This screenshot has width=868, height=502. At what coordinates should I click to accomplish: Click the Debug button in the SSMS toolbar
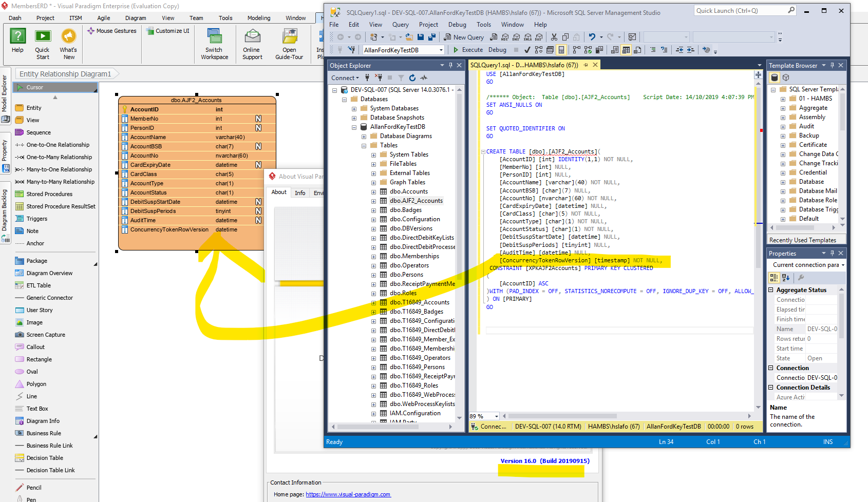pyautogui.click(x=497, y=50)
